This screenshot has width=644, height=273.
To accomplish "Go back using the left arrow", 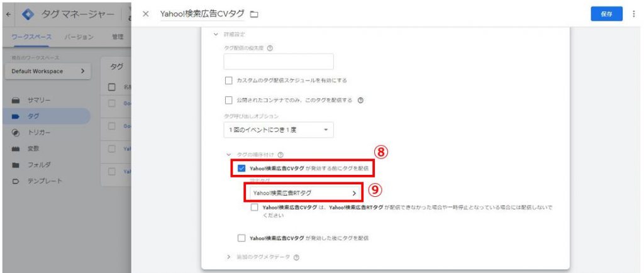I will coord(9,14).
